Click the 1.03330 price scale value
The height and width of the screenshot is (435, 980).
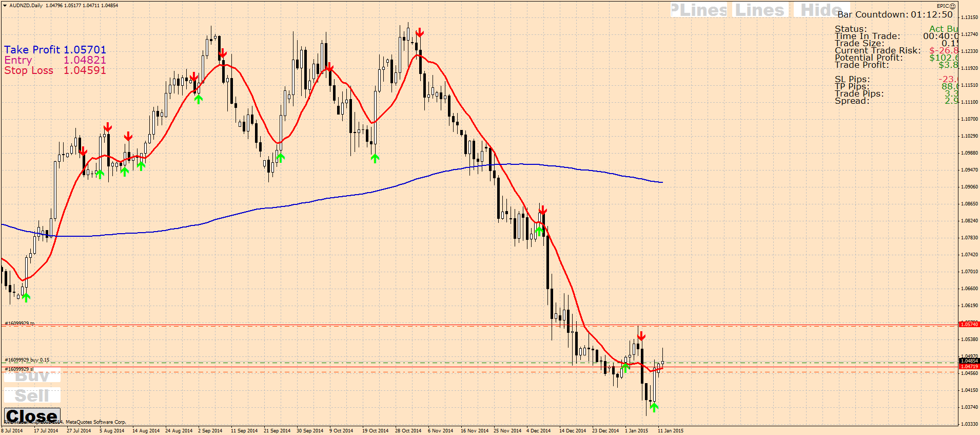tap(969, 424)
